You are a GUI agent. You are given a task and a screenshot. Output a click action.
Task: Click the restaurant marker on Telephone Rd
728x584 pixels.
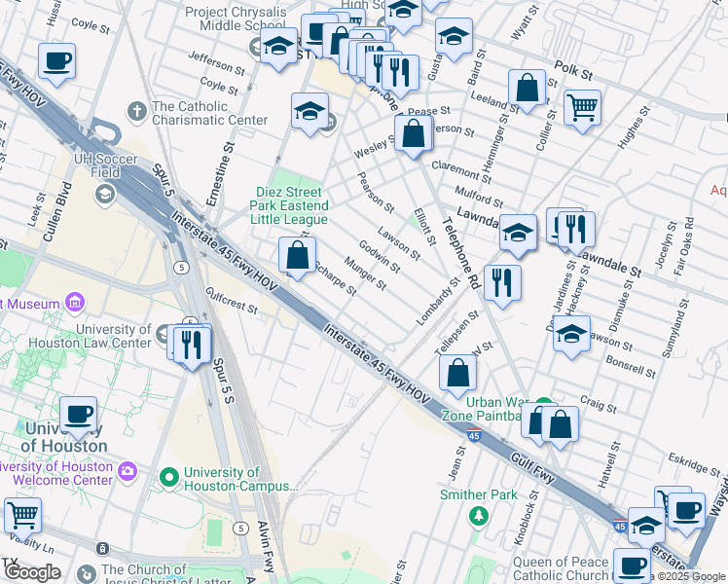[x=502, y=286]
